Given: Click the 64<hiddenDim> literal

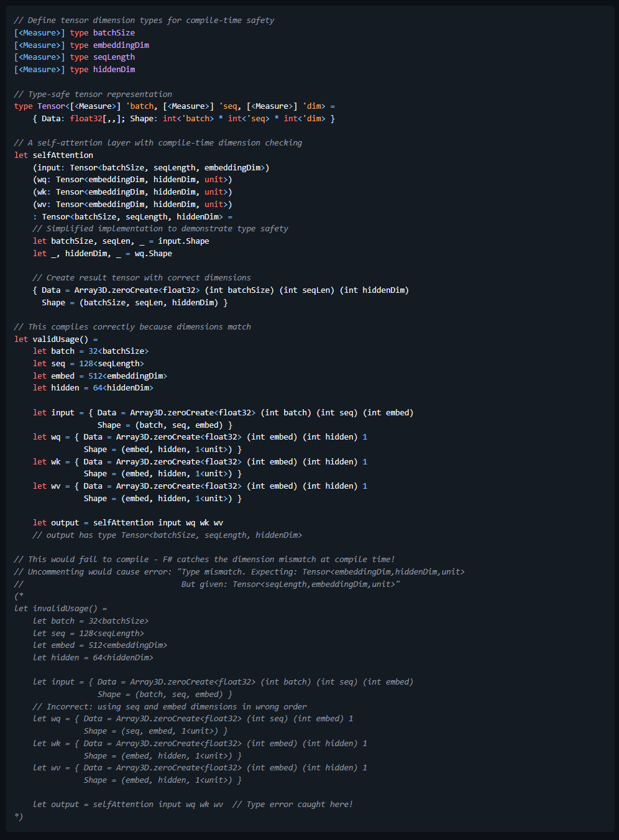Looking at the screenshot, I should click(123, 387).
